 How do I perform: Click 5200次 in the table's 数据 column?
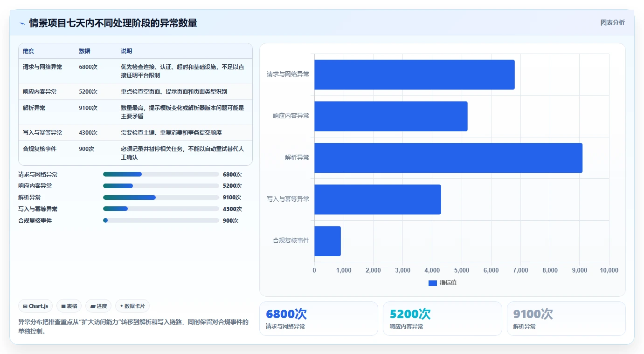[88, 92]
